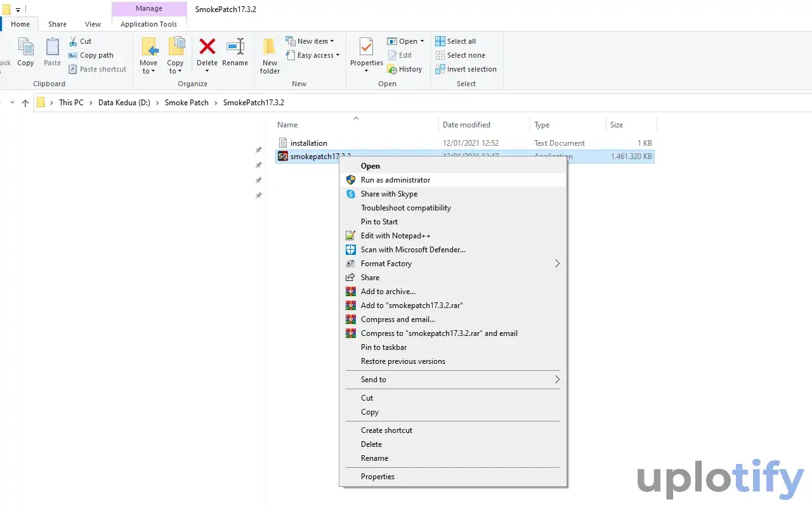Click Copy path in Clipboard group
Screen dimensions: 812x509
click(x=91, y=55)
